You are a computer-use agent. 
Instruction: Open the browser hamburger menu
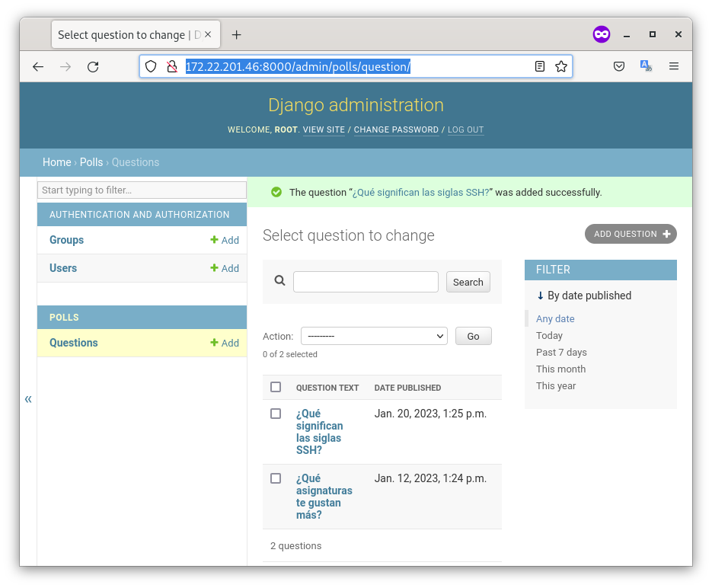(x=674, y=67)
